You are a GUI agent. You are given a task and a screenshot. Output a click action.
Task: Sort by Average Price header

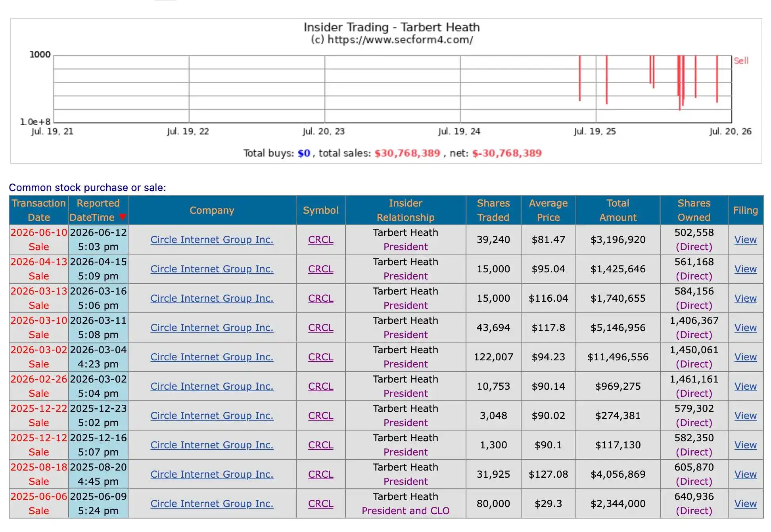point(548,210)
